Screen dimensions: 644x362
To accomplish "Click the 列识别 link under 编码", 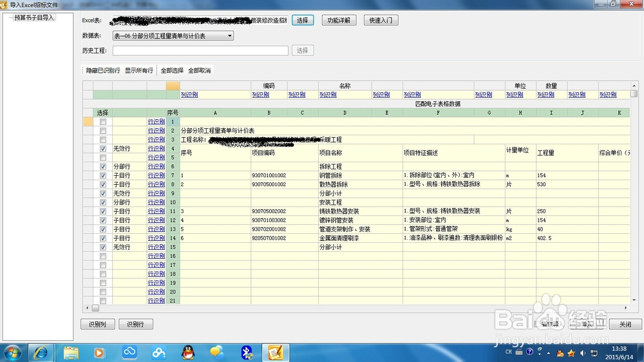I will pyautogui.click(x=260, y=95).
